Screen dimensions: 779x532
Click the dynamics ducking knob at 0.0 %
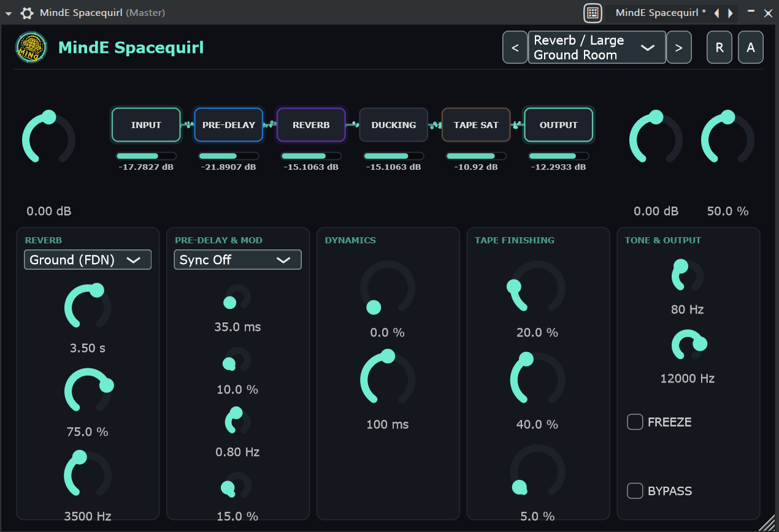pyautogui.click(x=388, y=288)
